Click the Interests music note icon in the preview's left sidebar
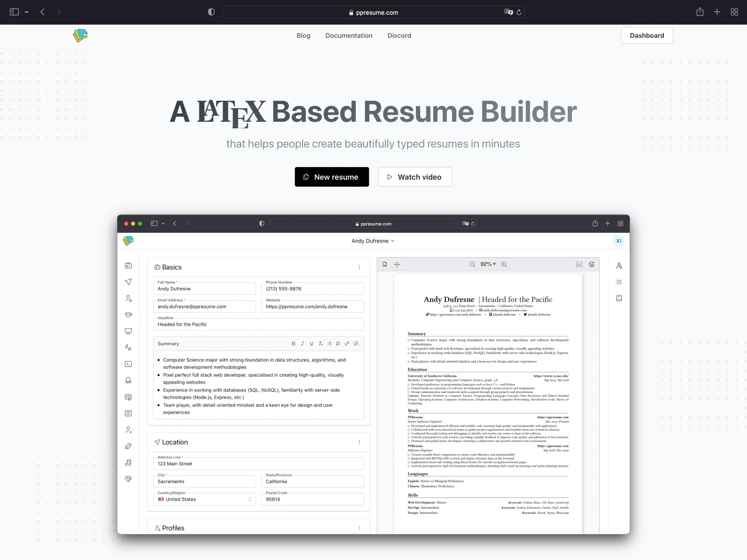This screenshot has width=747, height=560. point(128,462)
